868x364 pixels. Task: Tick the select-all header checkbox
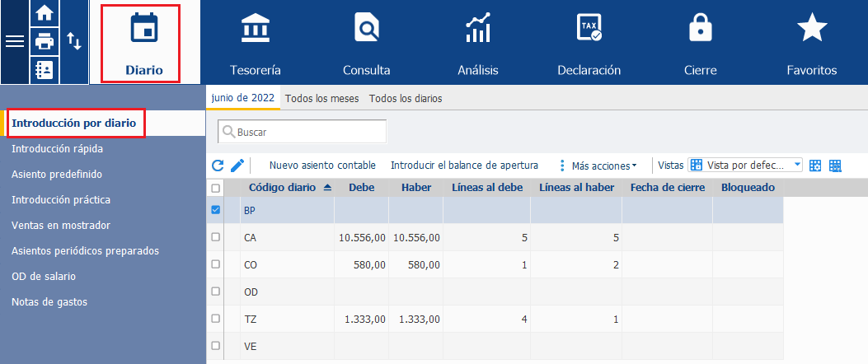(x=216, y=188)
